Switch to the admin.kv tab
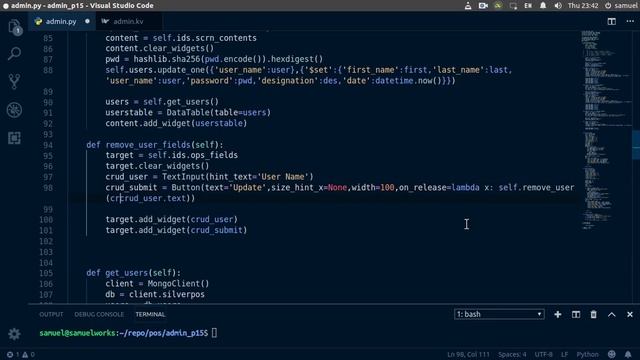This screenshot has height=360, width=640. point(128,21)
